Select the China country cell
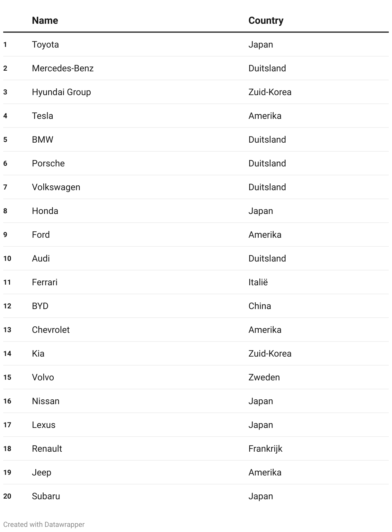This screenshot has width=392, height=532. click(x=260, y=306)
